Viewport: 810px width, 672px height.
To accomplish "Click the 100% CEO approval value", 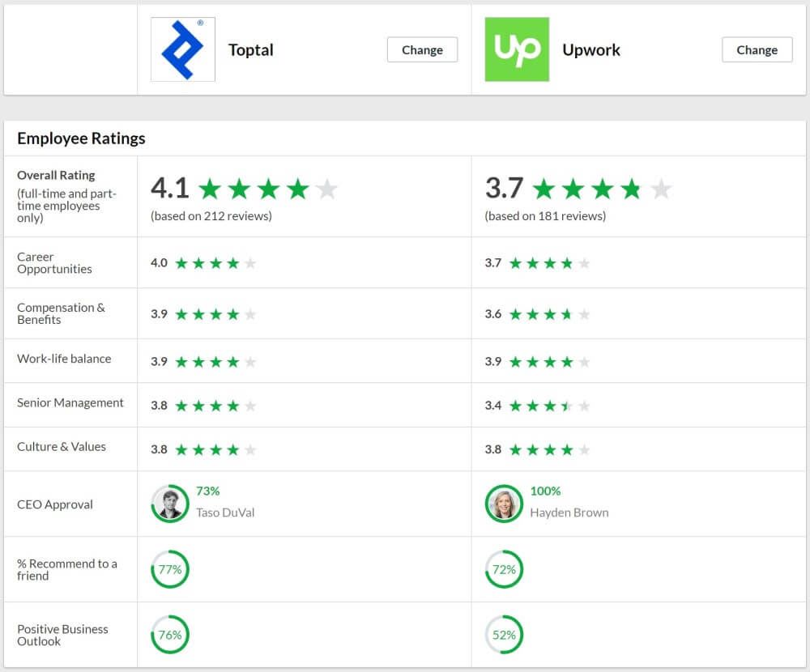I will (545, 491).
